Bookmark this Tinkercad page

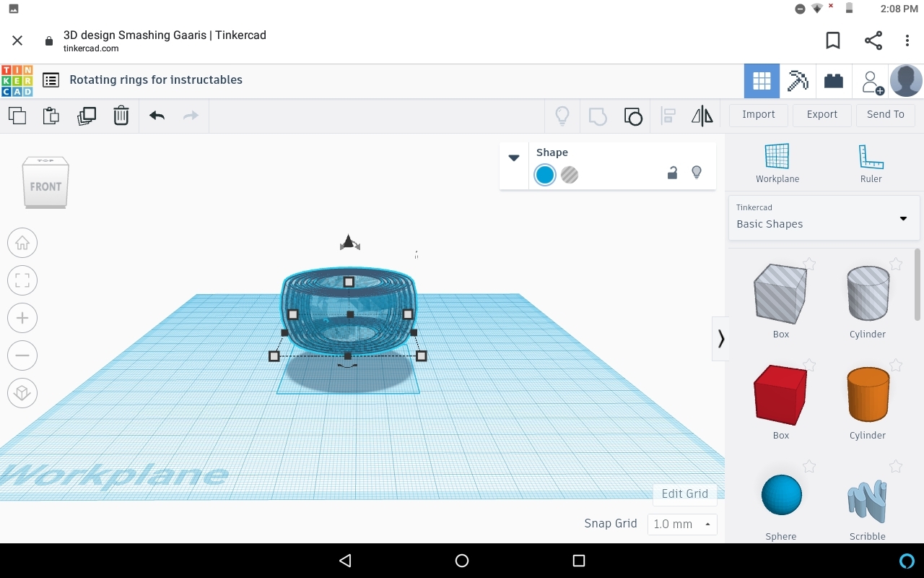click(x=833, y=40)
